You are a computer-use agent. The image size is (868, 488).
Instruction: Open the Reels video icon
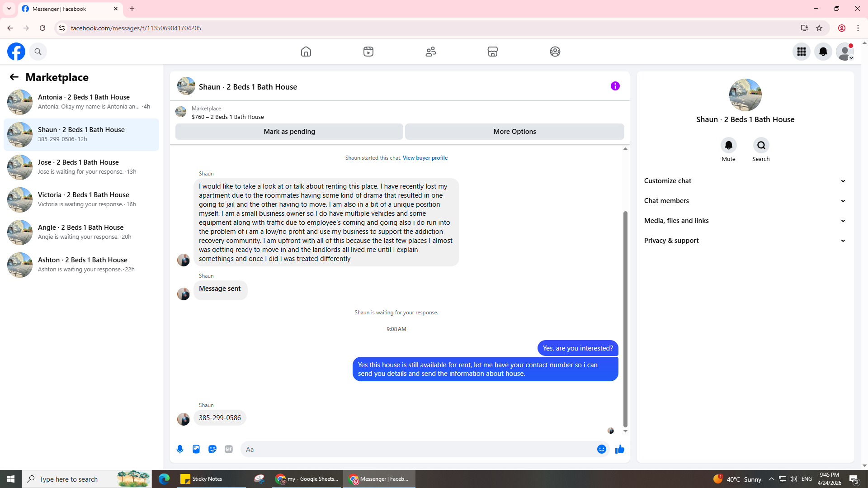[x=368, y=52]
